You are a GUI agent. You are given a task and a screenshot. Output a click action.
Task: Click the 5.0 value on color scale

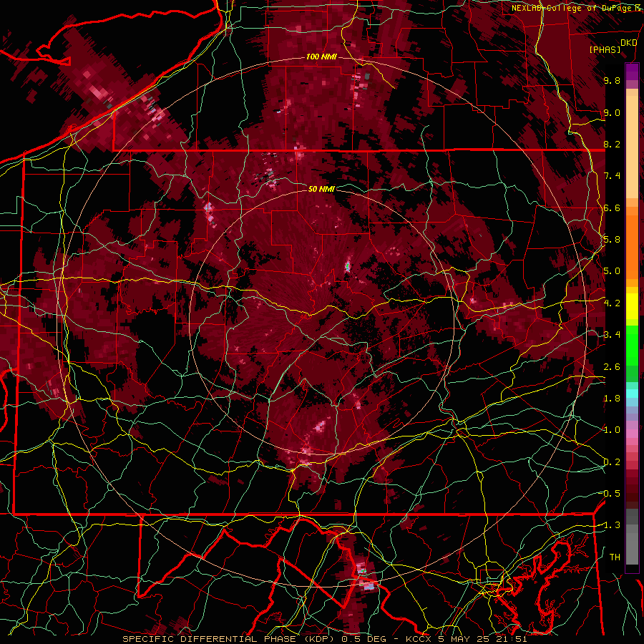[x=612, y=271]
